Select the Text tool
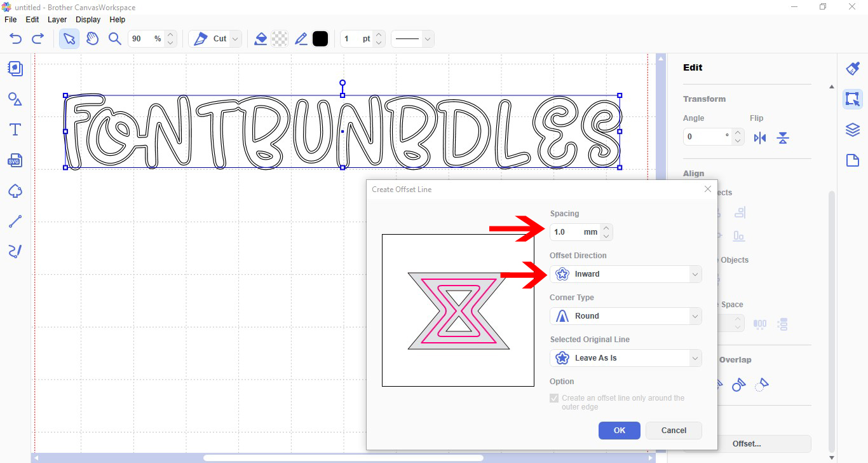This screenshot has height=463, width=868. (x=15, y=130)
